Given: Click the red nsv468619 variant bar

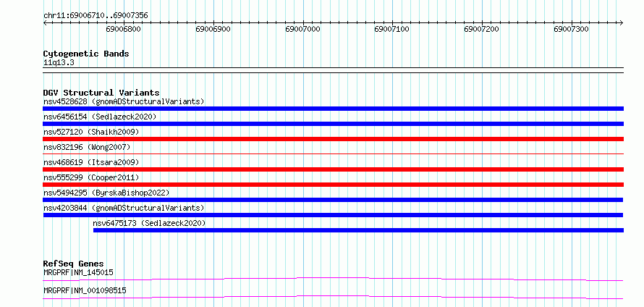Looking at the screenshot, I should pos(333,169).
